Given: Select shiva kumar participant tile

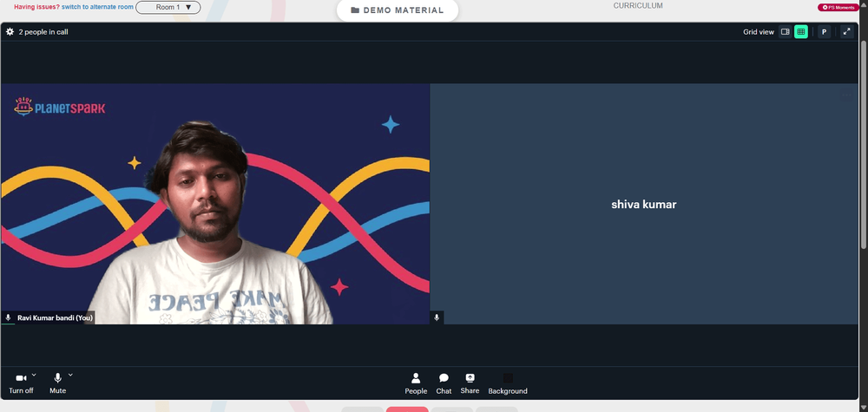Looking at the screenshot, I should [644, 204].
